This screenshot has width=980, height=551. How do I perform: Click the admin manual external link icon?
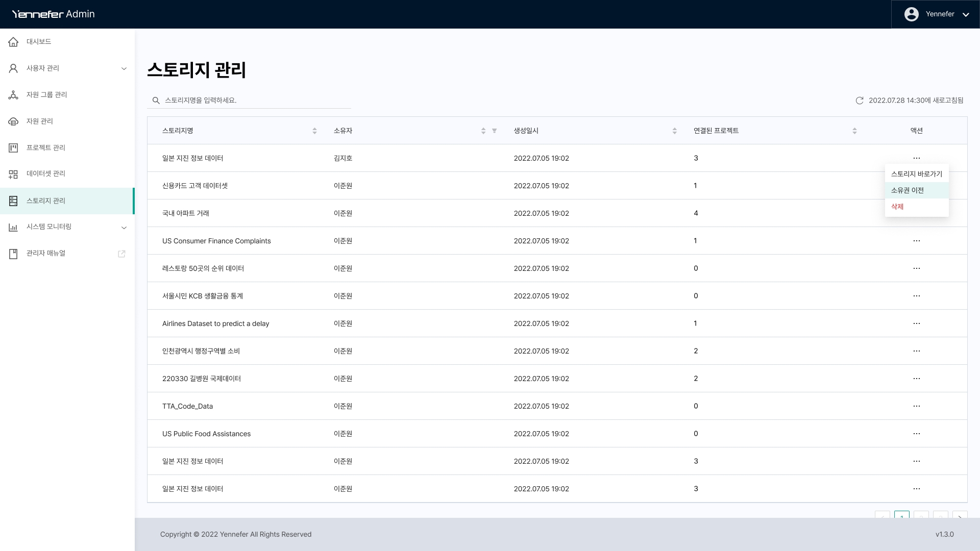tap(121, 254)
